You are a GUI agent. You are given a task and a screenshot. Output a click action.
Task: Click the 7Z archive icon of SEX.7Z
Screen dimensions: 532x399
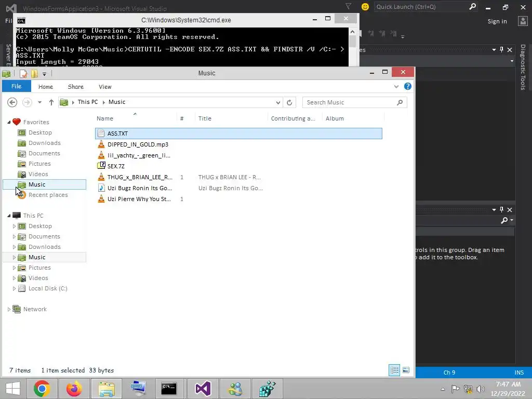(x=101, y=166)
